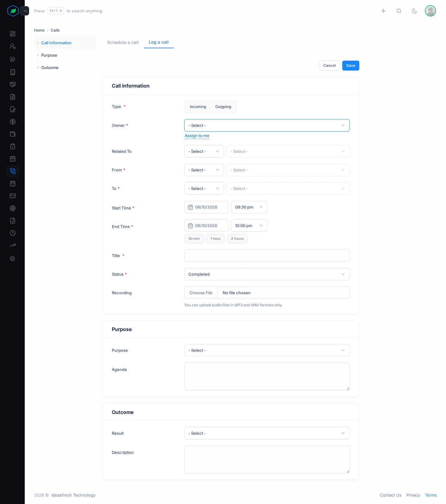The width and height of the screenshot is (446, 504).
Task: Select the Log a call tab
Action: point(159,42)
